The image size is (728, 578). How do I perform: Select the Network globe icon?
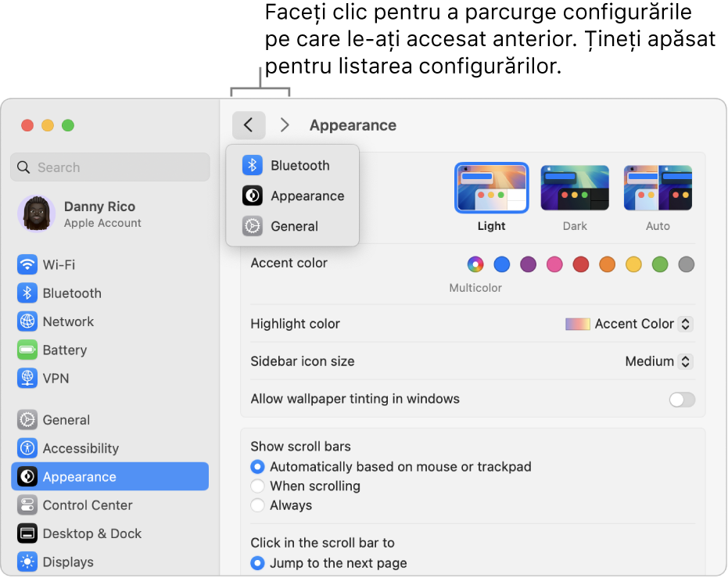point(27,321)
